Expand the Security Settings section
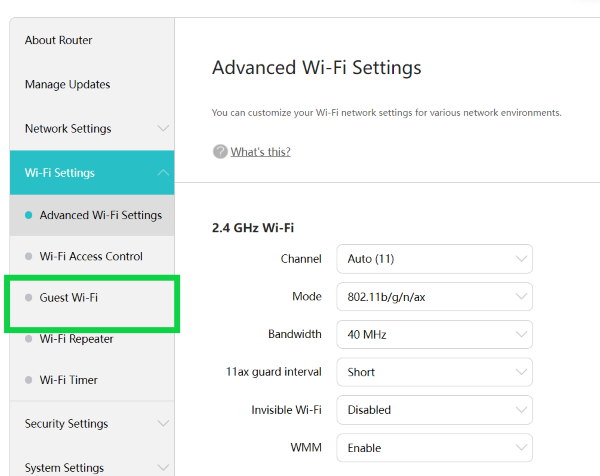 [x=66, y=424]
